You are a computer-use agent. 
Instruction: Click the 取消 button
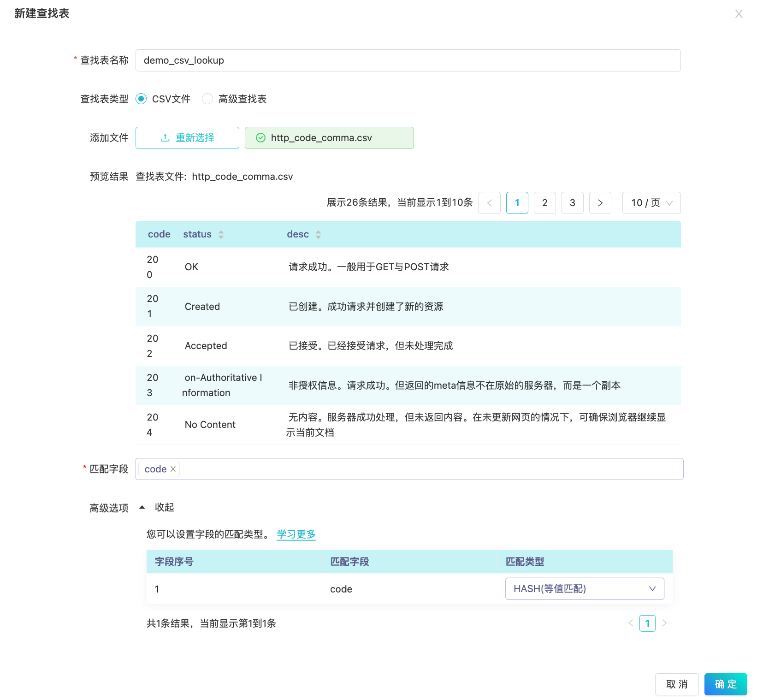pos(677,684)
